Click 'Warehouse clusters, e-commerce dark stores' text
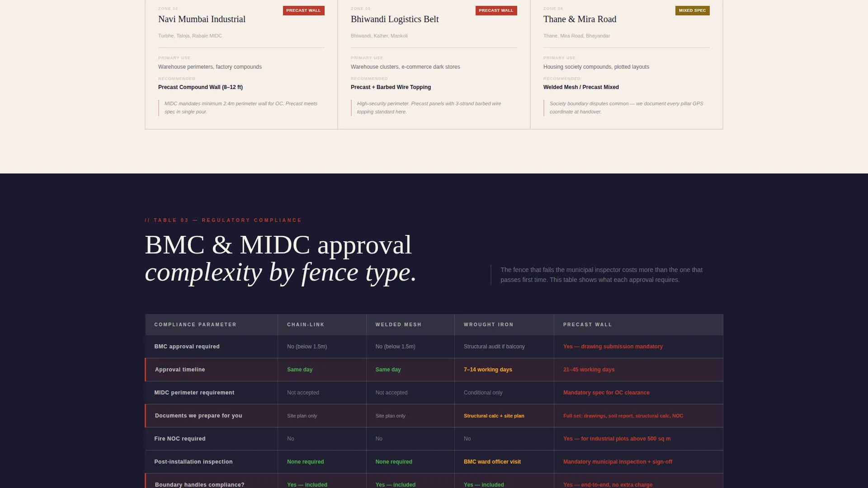868x488 pixels. click(x=405, y=67)
